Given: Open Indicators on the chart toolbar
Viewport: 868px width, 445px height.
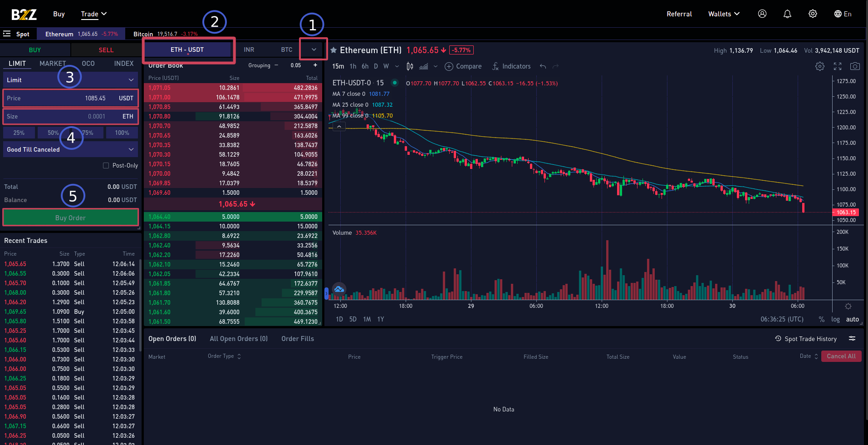Looking at the screenshot, I should tap(511, 66).
